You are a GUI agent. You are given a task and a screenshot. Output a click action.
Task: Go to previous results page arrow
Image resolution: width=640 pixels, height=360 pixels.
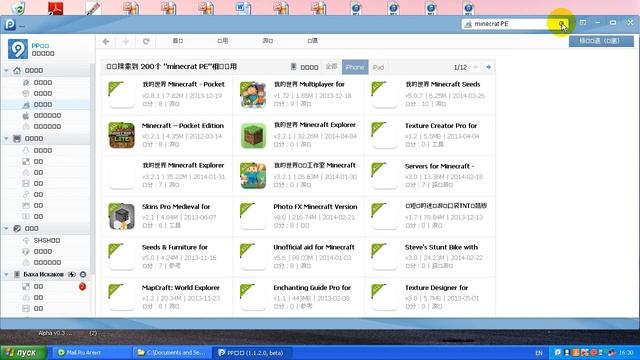pos(476,67)
